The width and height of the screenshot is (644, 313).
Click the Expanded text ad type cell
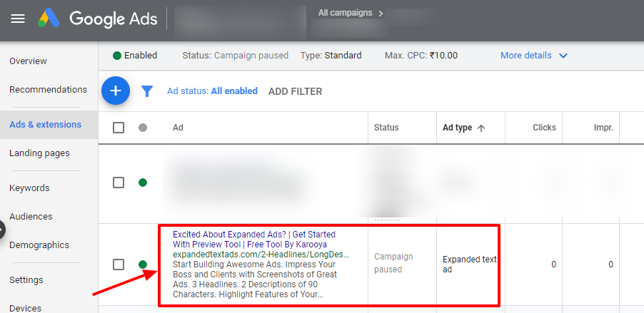470,265
